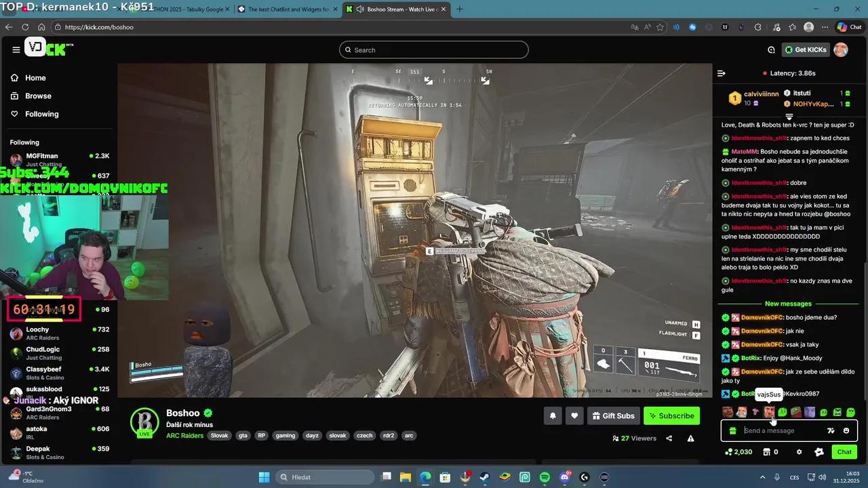Click the bell notification button
This screenshot has width=868, height=488.
pos(553,415)
